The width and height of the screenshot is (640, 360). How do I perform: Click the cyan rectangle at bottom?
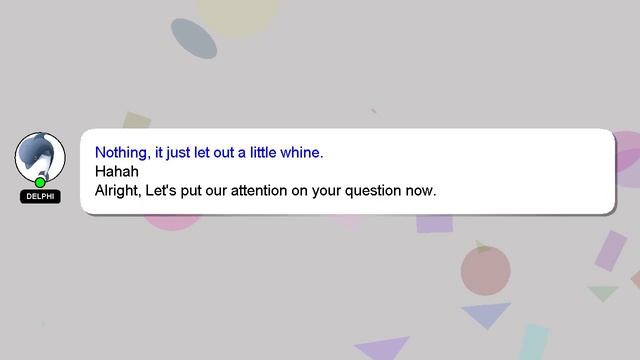point(534,342)
